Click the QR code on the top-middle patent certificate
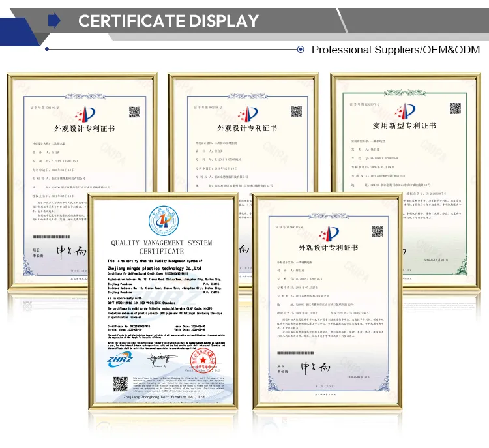The height and width of the screenshot is (448, 489). click(296, 112)
